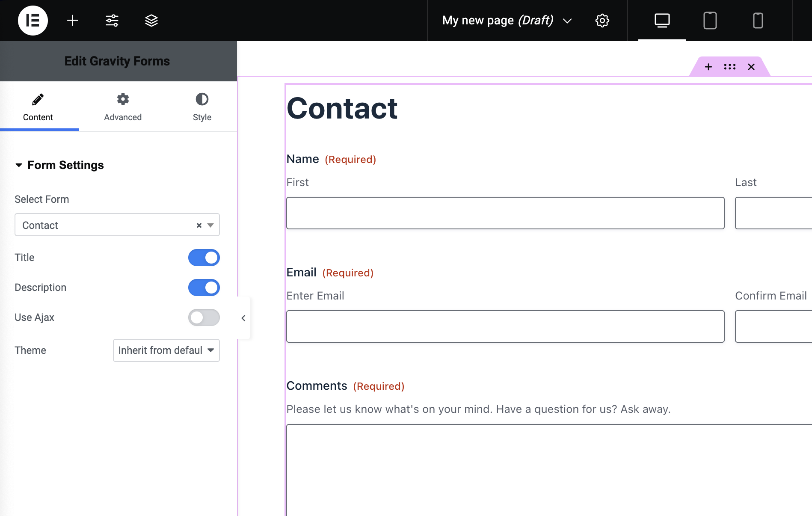The height and width of the screenshot is (516, 812).
Task: Open the Add Element plus icon
Action: point(73,21)
